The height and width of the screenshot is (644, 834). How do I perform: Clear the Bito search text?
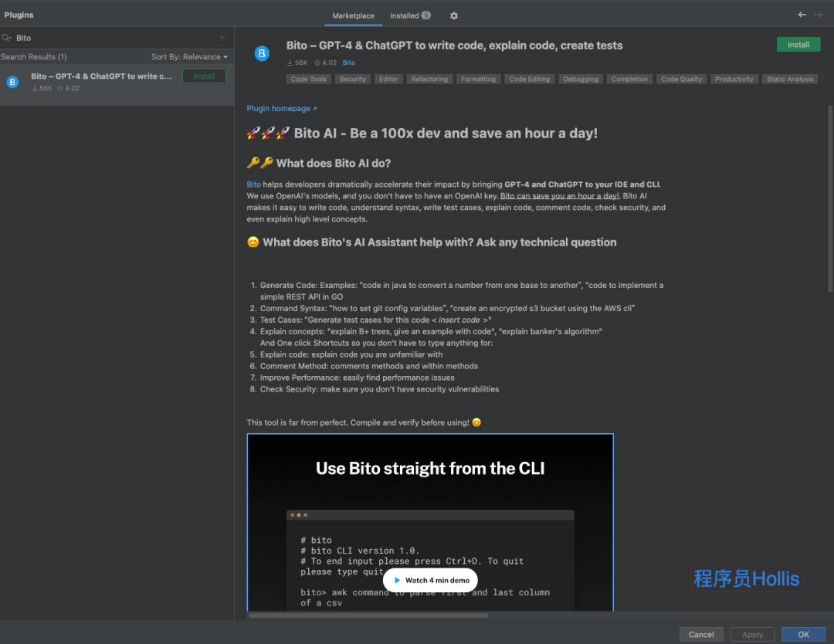click(222, 38)
